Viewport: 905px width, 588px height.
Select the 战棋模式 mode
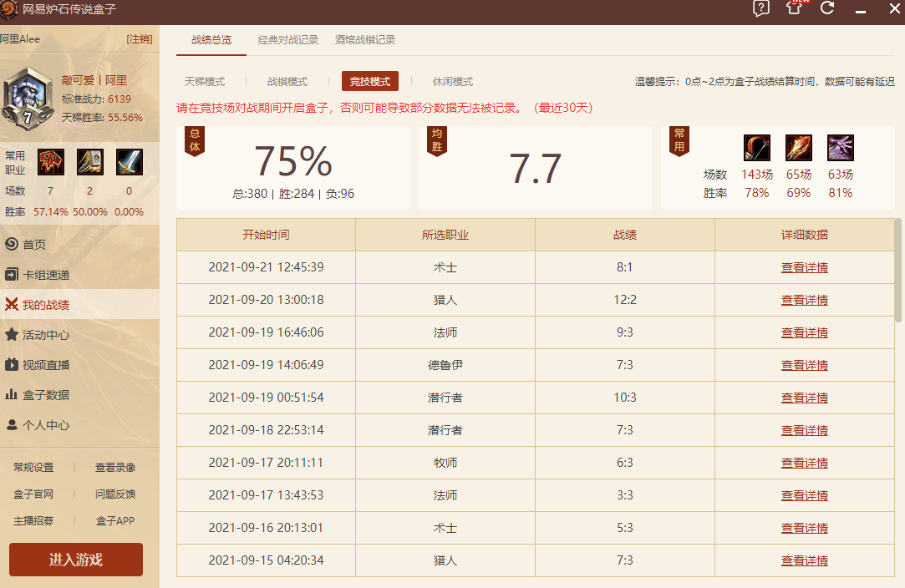(x=287, y=81)
